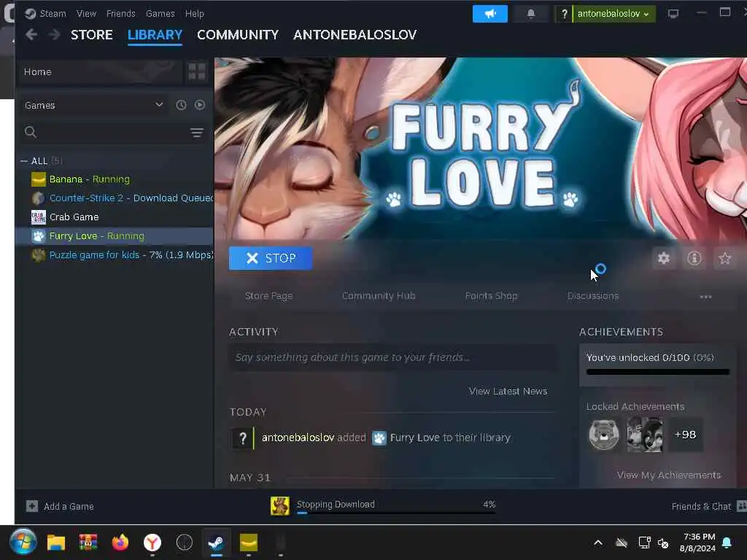Show Furry Love game info icon
This screenshot has width=747, height=560.
[694, 258]
